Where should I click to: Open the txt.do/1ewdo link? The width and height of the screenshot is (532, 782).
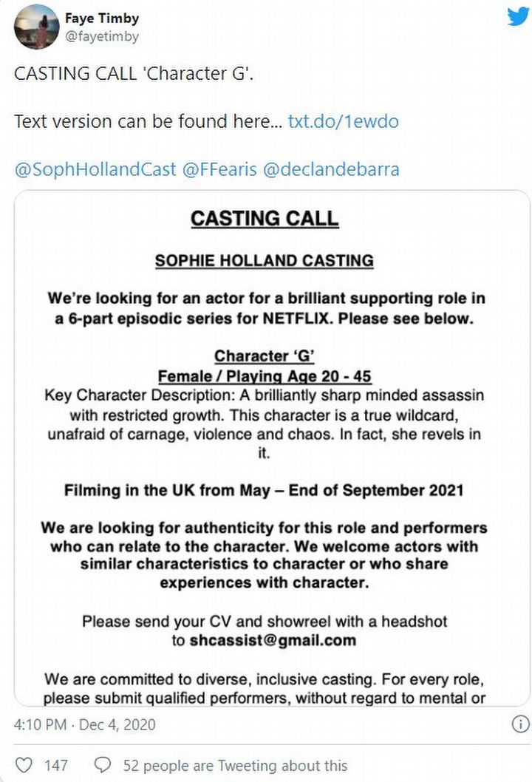(x=343, y=121)
